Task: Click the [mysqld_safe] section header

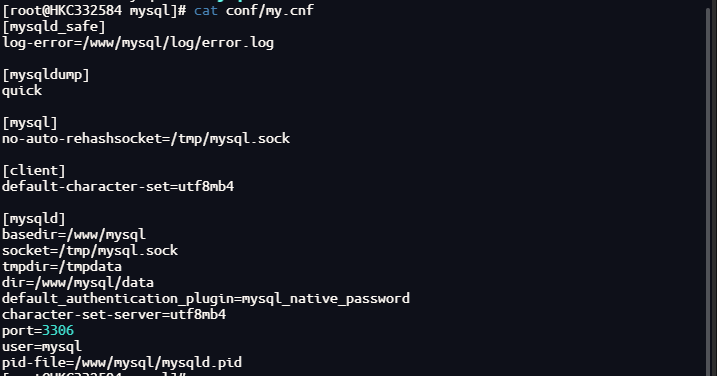Action: pyautogui.click(x=54, y=27)
